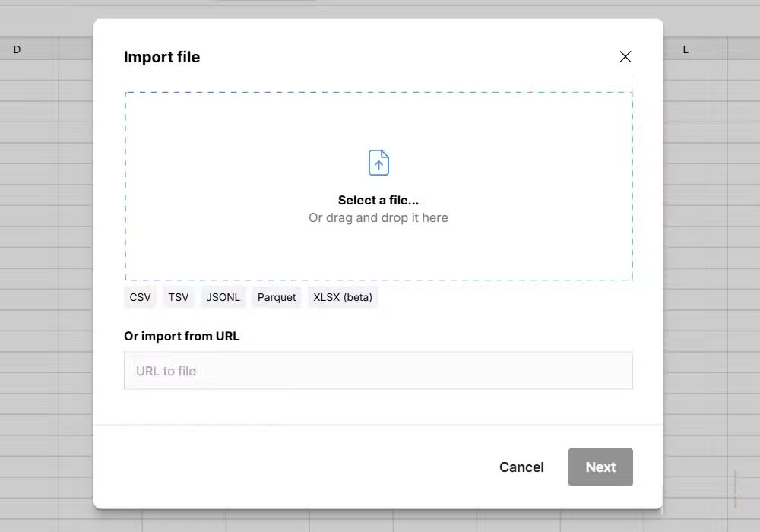Close the Import file dialog with the X
The height and width of the screenshot is (532, 760).
(x=625, y=56)
